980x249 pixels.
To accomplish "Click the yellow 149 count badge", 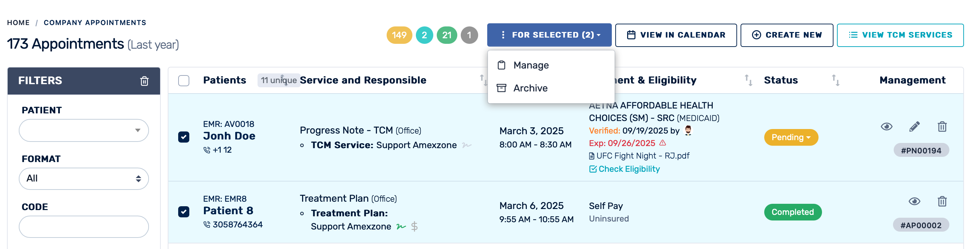I will click(399, 35).
